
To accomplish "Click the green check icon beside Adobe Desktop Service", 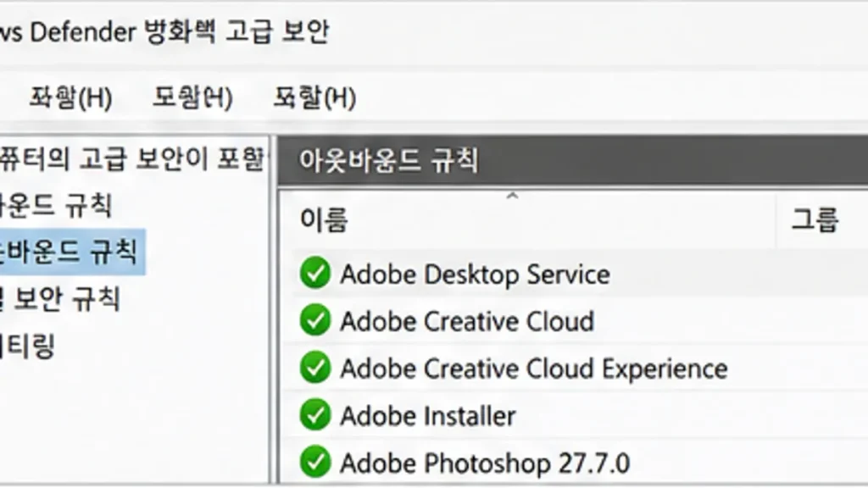I will pos(315,274).
